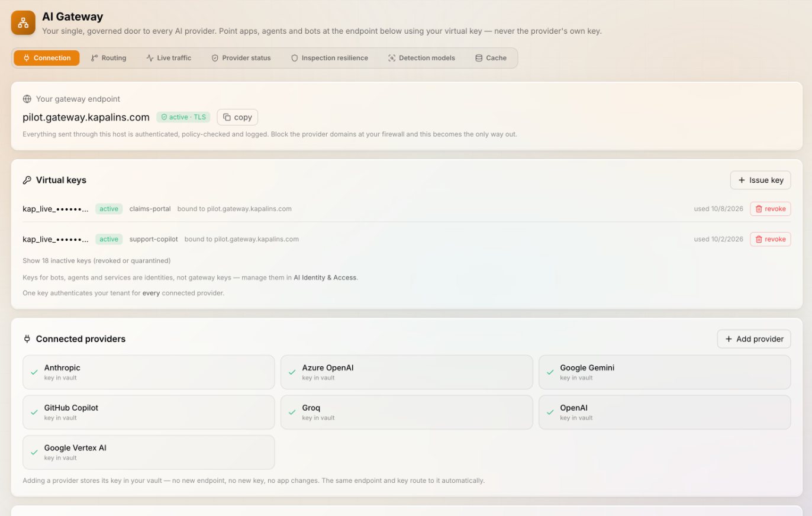Click the claims-portal key name
Image resolution: width=812 pixels, height=516 pixels.
(x=150, y=209)
